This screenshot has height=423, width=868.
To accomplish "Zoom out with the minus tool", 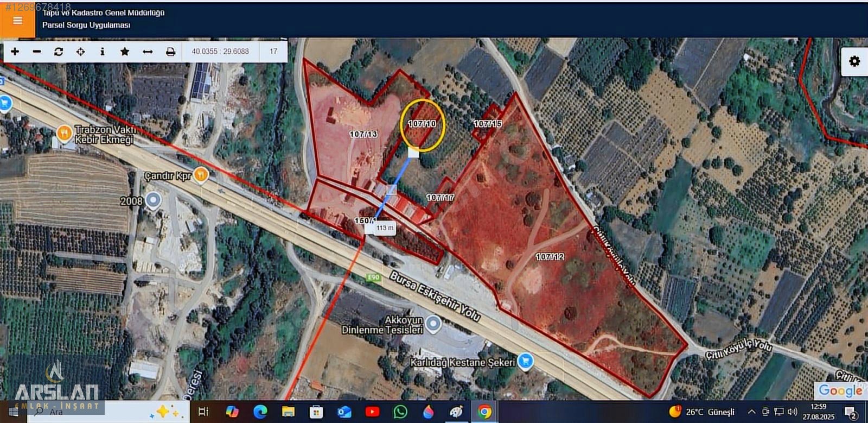I will tap(37, 52).
